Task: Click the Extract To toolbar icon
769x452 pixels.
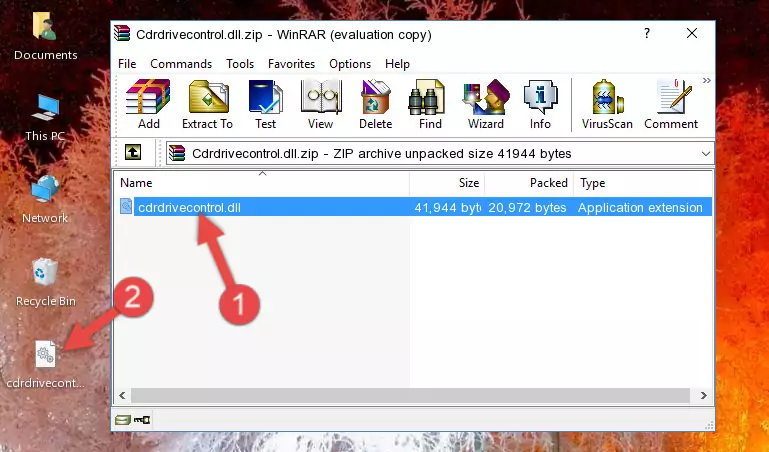Action: pyautogui.click(x=207, y=104)
